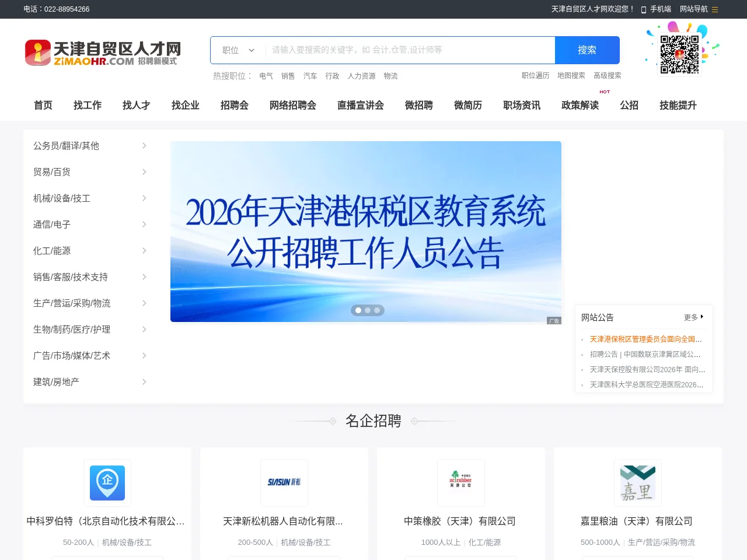This screenshot has height=560, width=747.
Task: Expand 通信/电子 category arrow
Action: (x=144, y=225)
